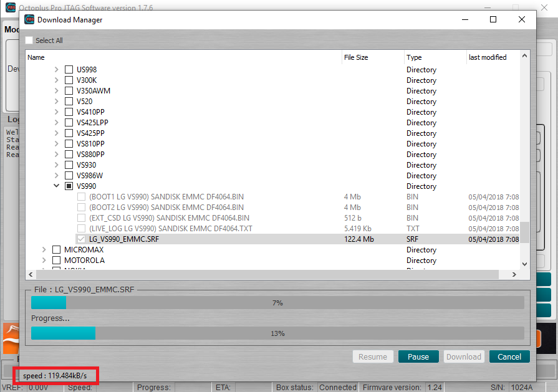Minimize the Download Manager window
Screen dimensions: 558x392
(464, 19)
